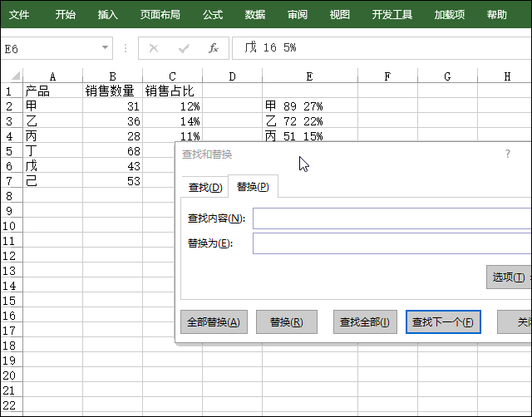Click cell C2 value 12%
The height and width of the screenshot is (417, 532).
pos(172,106)
